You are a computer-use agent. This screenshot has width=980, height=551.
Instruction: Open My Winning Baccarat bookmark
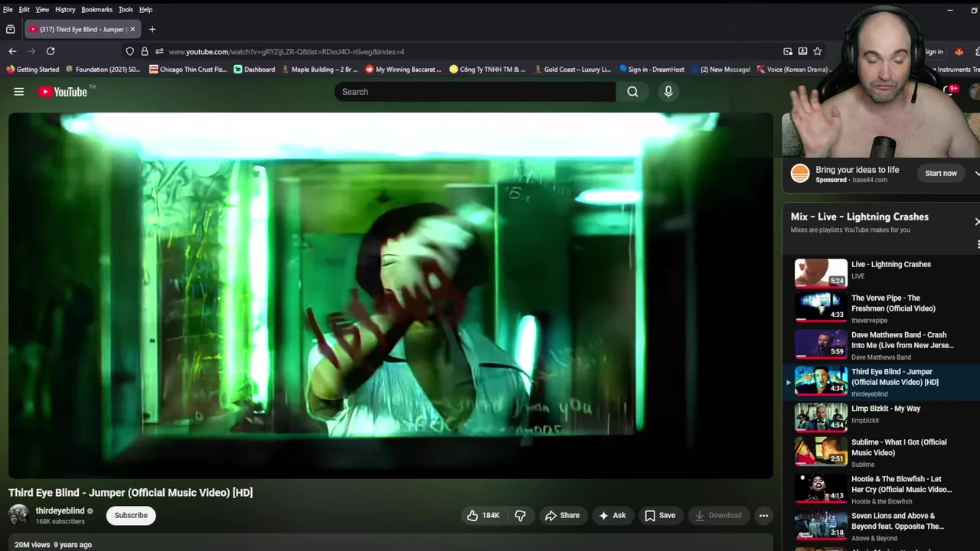[x=403, y=70]
